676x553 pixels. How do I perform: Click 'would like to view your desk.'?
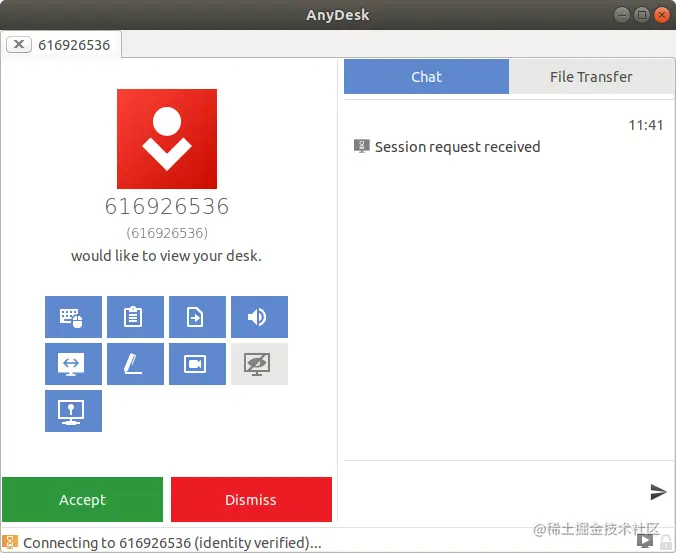[x=166, y=256]
